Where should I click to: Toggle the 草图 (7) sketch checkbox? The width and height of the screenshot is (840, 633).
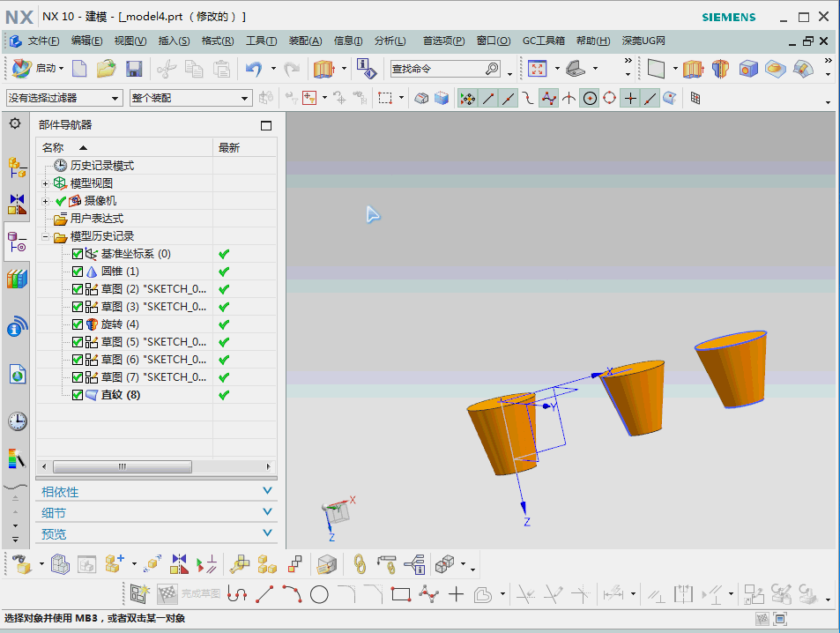click(x=78, y=377)
